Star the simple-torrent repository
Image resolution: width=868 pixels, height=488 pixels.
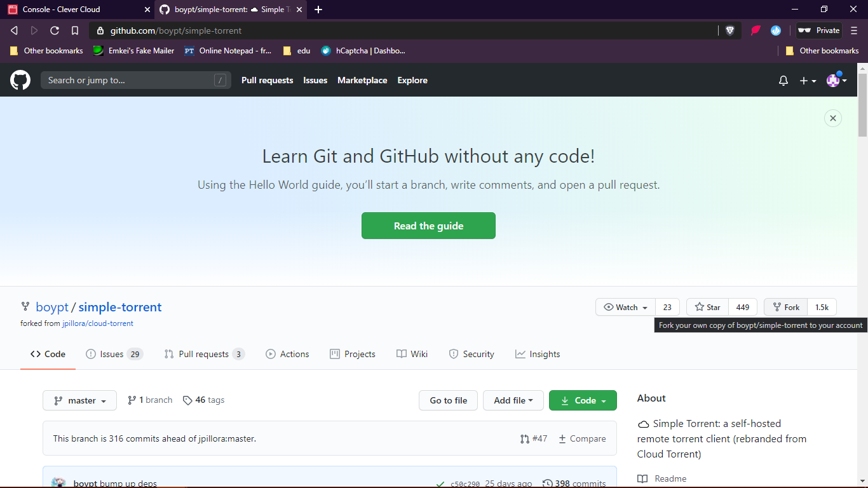(x=707, y=308)
